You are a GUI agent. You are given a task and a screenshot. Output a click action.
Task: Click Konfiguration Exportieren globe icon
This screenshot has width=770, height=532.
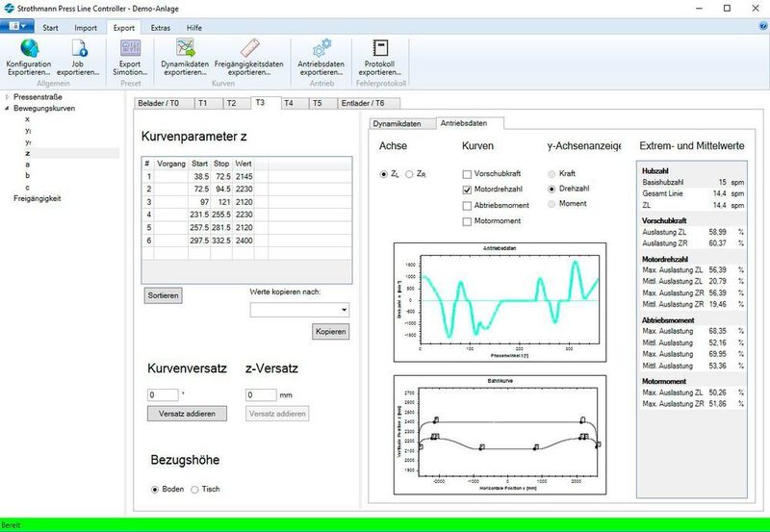pyautogui.click(x=29, y=48)
